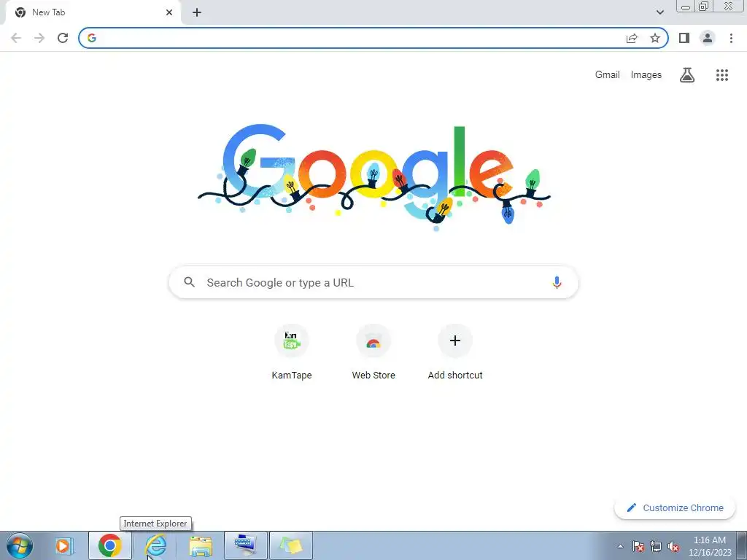
Task: Open the Gmail link
Action: [x=607, y=75]
